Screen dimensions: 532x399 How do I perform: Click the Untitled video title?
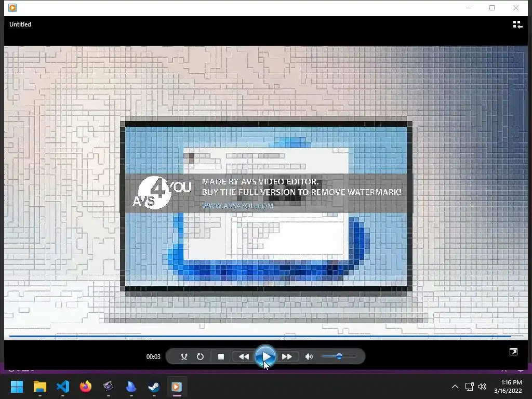pyautogui.click(x=20, y=24)
